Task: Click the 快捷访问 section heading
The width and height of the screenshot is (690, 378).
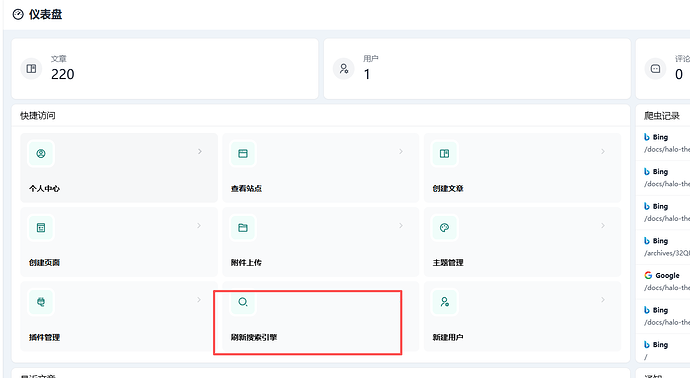Action: click(x=38, y=116)
